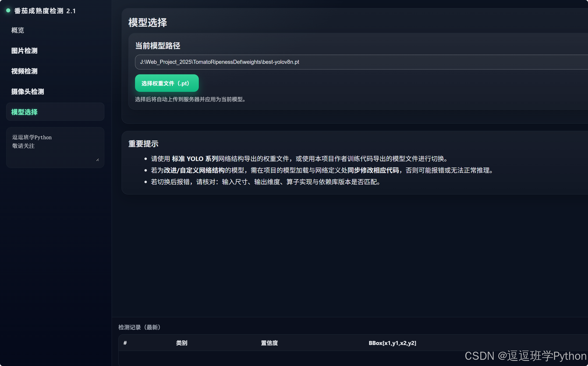588x366 pixels.
Task: Click the textarea resize handle in the sidebar
Action: point(98,160)
